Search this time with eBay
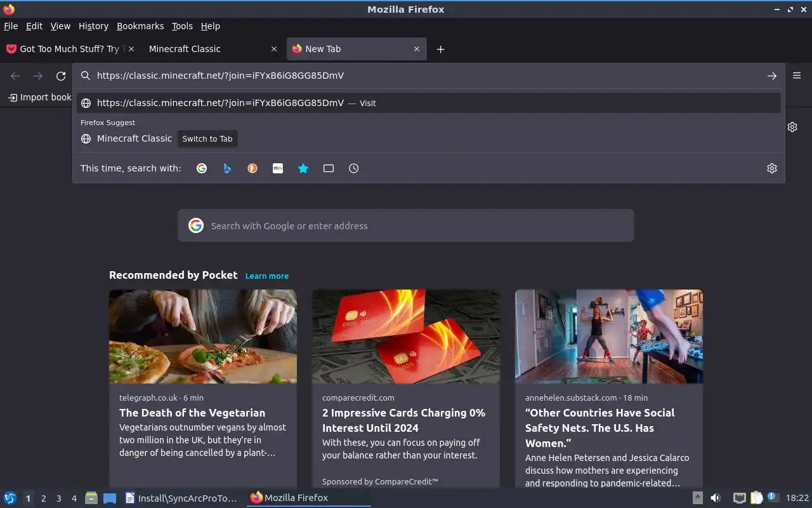This screenshot has width=812, height=508. click(x=278, y=168)
